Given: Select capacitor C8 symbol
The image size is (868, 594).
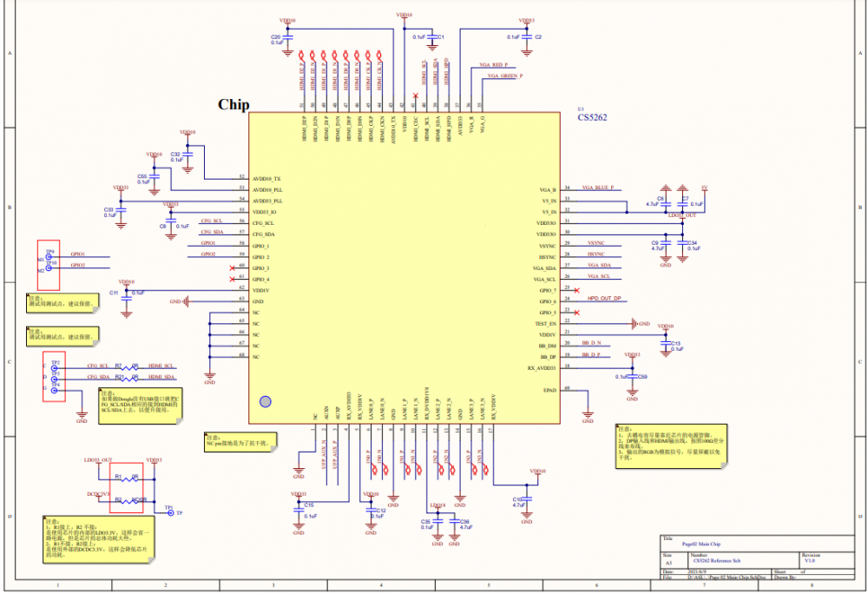Looking at the screenshot, I should [x=170, y=221].
